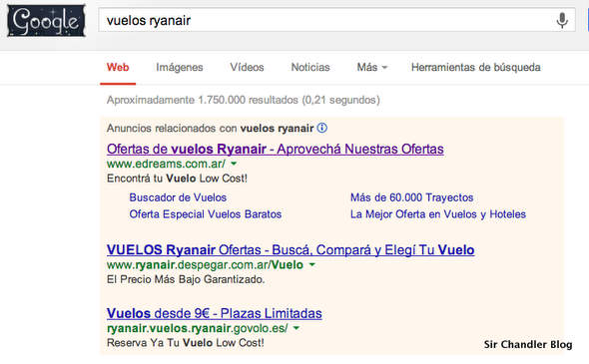Click the results count text Aproximadamente 1.750.000
This screenshot has height=364, width=589.
[x=244, y=100]
